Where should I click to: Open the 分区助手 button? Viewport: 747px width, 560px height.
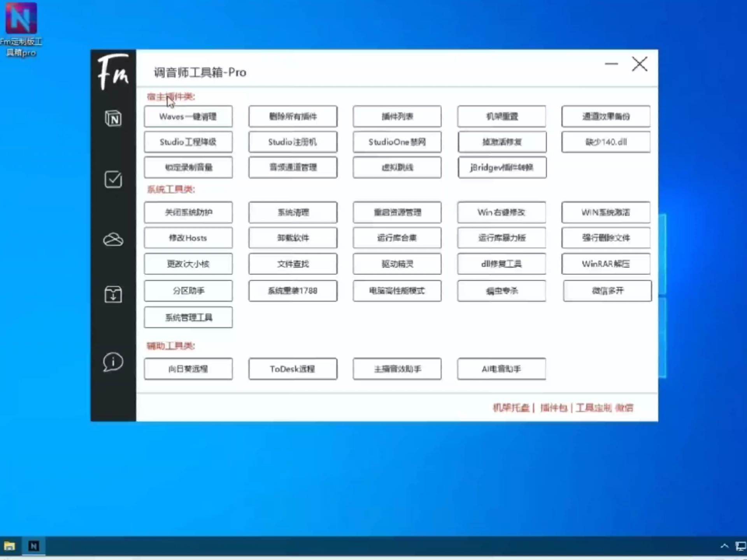pyautogui.click(x=188, y=291)
